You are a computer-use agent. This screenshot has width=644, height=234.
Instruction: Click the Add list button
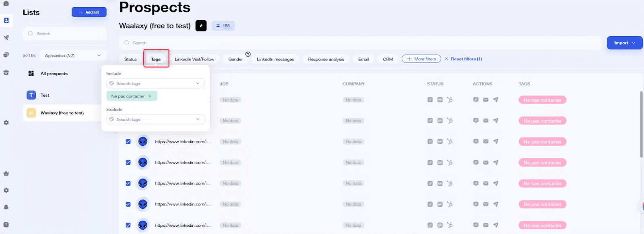(x=89, y=12)
